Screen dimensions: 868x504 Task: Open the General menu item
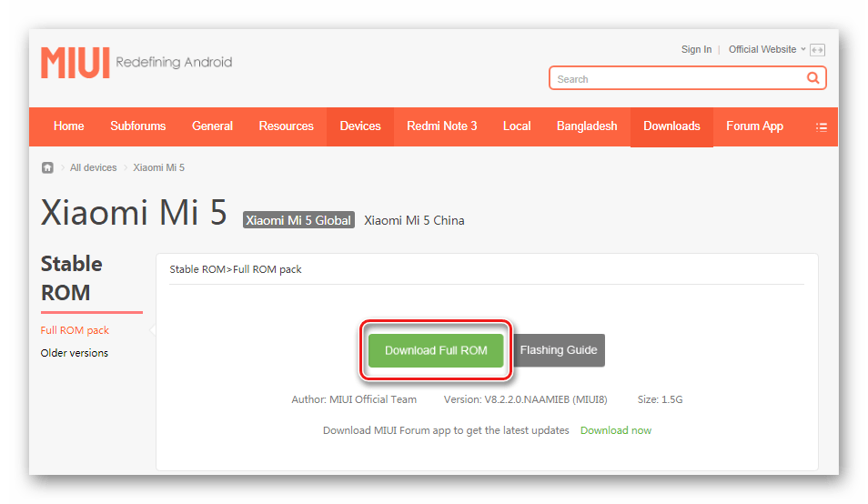click(x=212, y=126)
